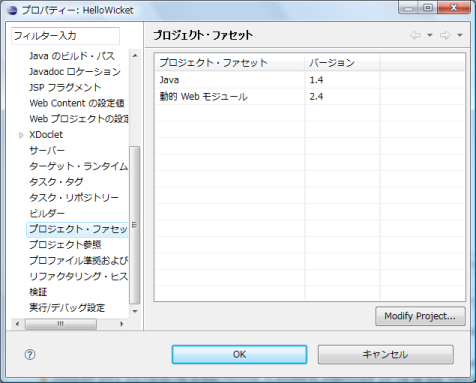This screenshot has height=383, width=476.
Task: Click the tree vertical scrollbar thumb
Action: (x=135, y=225)
